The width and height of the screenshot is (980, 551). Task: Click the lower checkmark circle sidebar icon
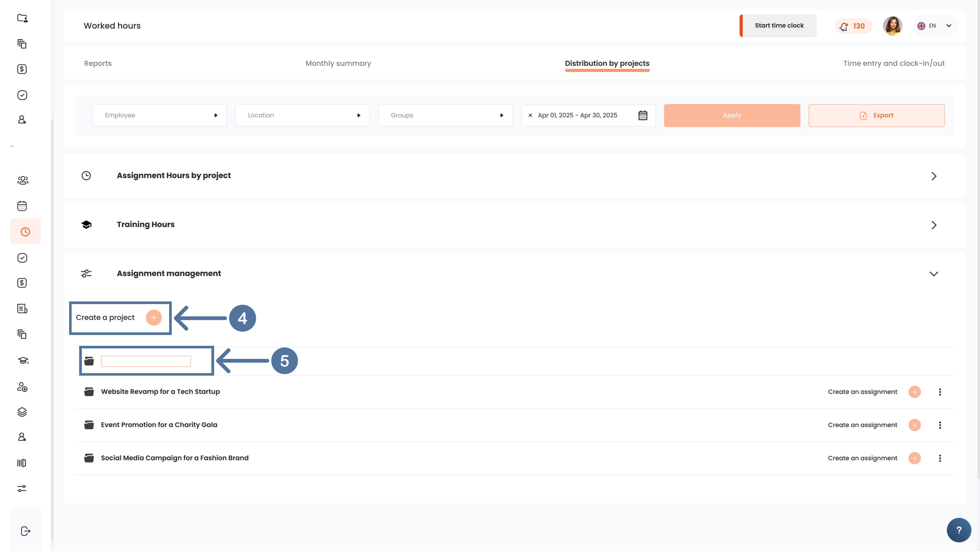[x=22, y=258]
